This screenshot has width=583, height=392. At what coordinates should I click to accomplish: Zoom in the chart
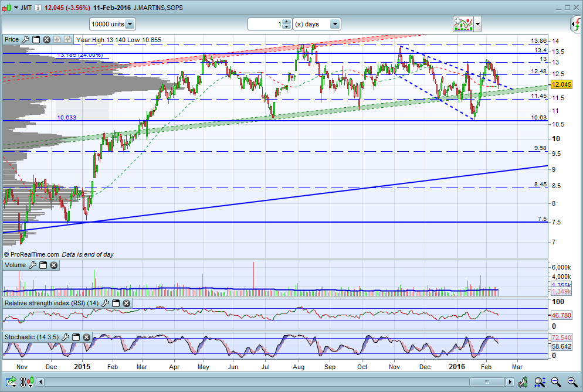click(572, 381)
